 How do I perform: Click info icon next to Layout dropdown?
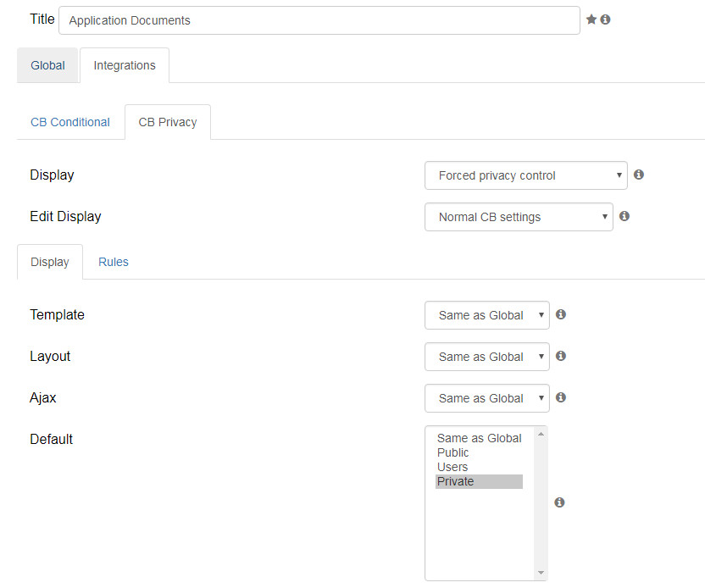tap(561, 356)
